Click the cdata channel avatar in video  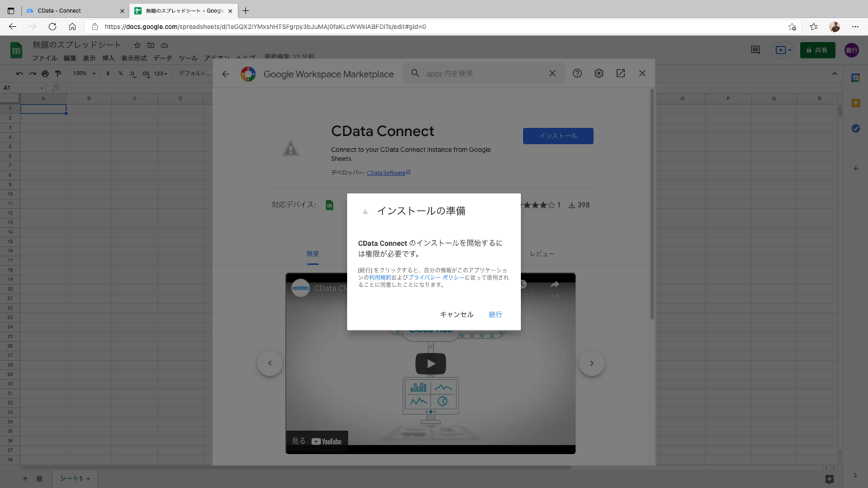(300, 288)
